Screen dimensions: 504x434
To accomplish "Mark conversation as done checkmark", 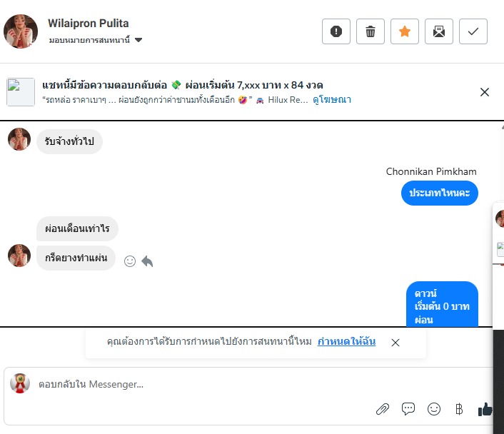I will click(473, 31).
